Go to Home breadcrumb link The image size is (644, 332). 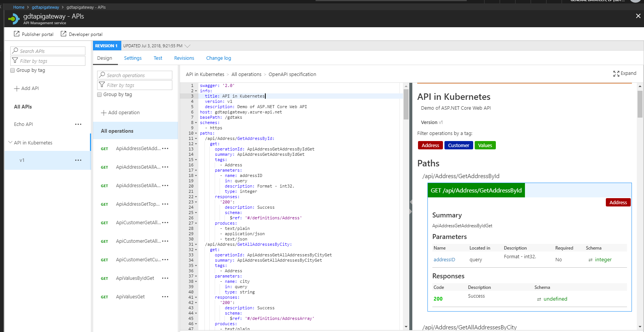19,7
